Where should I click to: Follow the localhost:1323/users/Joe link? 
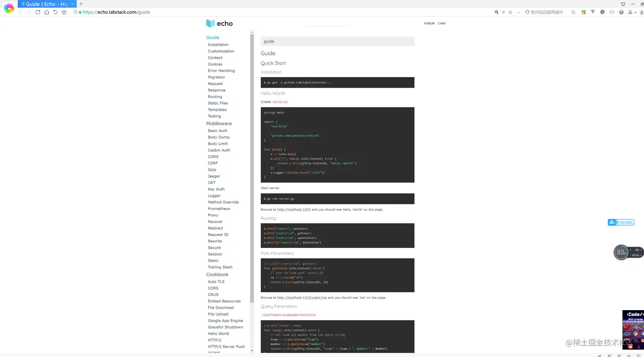coord(302,298)
